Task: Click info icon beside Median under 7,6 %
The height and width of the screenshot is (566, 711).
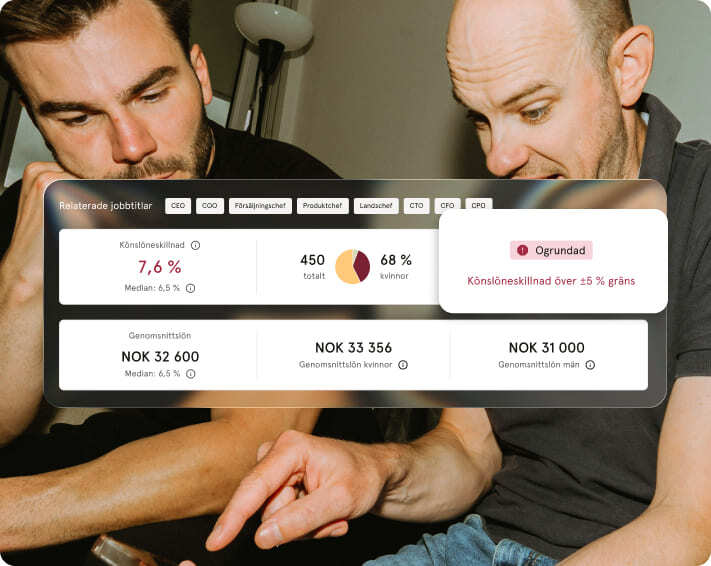Action: 190,288
